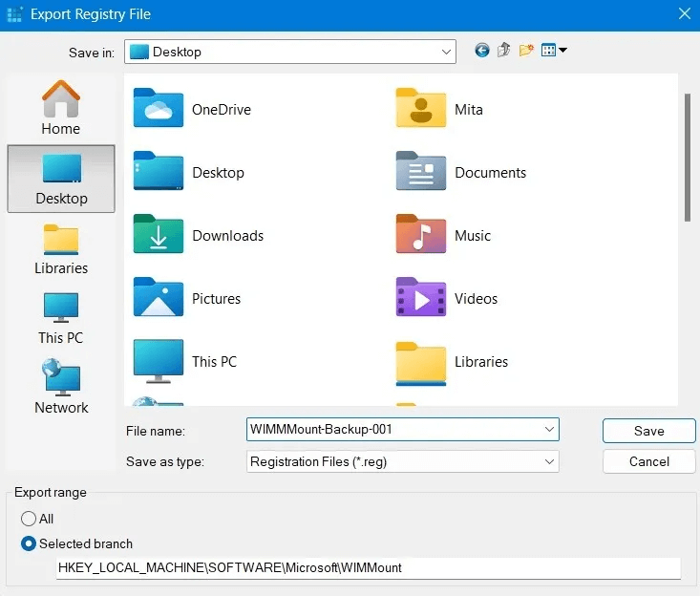Click the Cancel button
Screen dimensions: 700x596
click(648, 461)
